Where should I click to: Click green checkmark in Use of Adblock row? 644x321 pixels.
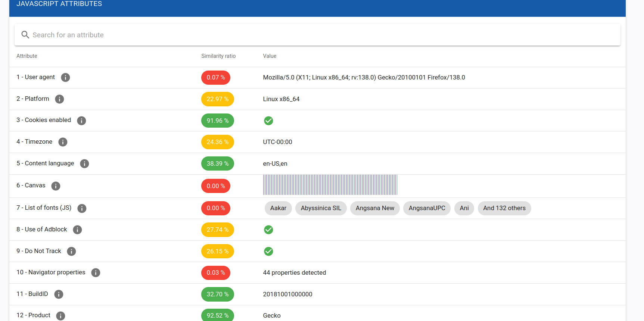pos(268,230)
